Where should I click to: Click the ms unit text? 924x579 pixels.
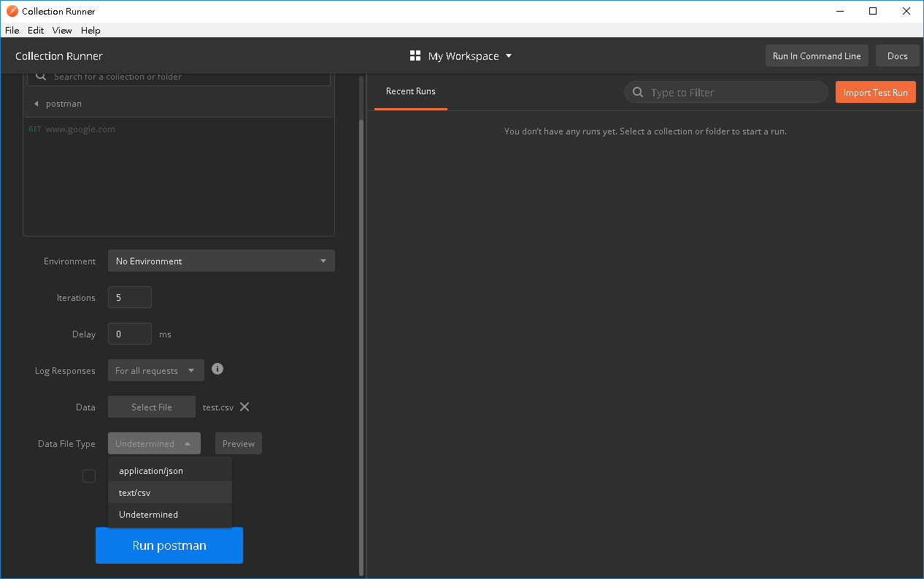click(x=165, y=334)
